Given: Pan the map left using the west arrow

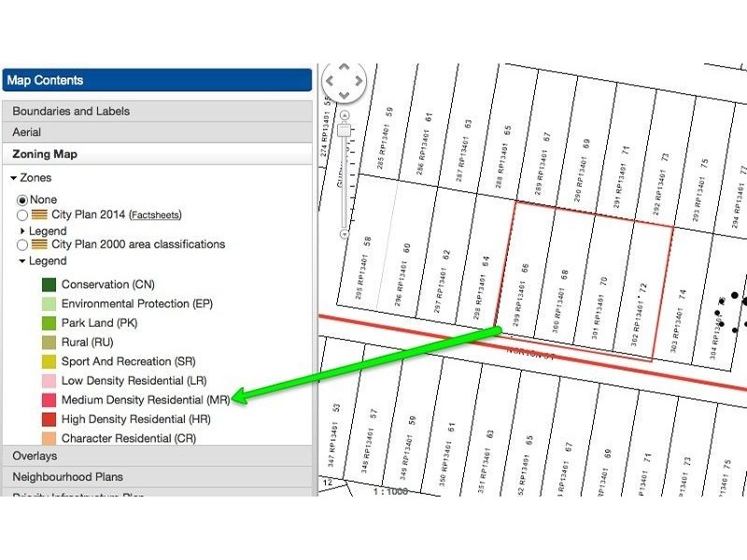Looking at the screenshot, I should [329, 81].
